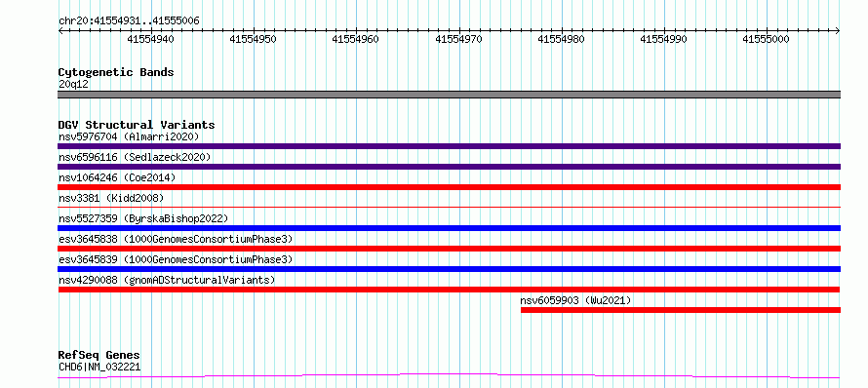Click the purple bar of nsv6596116

point(449,167)
